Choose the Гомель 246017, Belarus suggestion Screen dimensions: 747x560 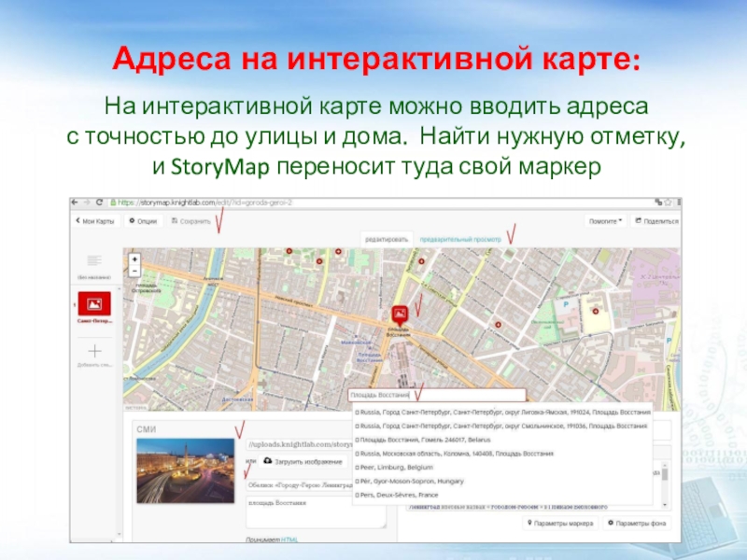click(x=502, y=440)
